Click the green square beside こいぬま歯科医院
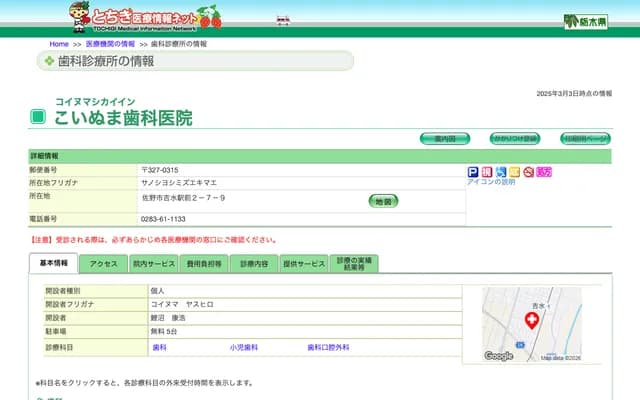The image size is (640, 400). pyautogui.click(x=38, y=117)
